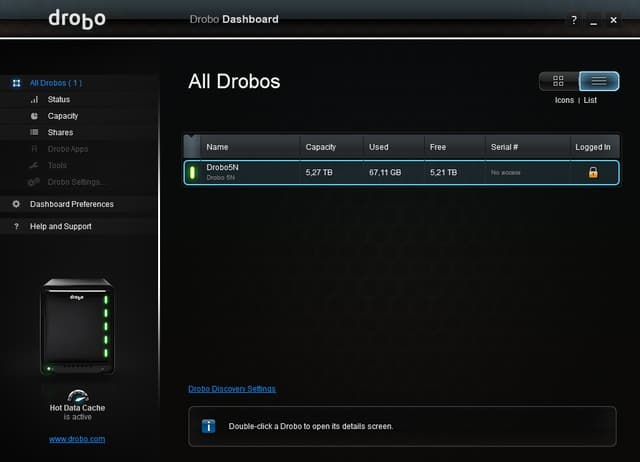Open Dashboard Preferences
Viewport: 640px width, 462px height.
click(x=72, y=204)
